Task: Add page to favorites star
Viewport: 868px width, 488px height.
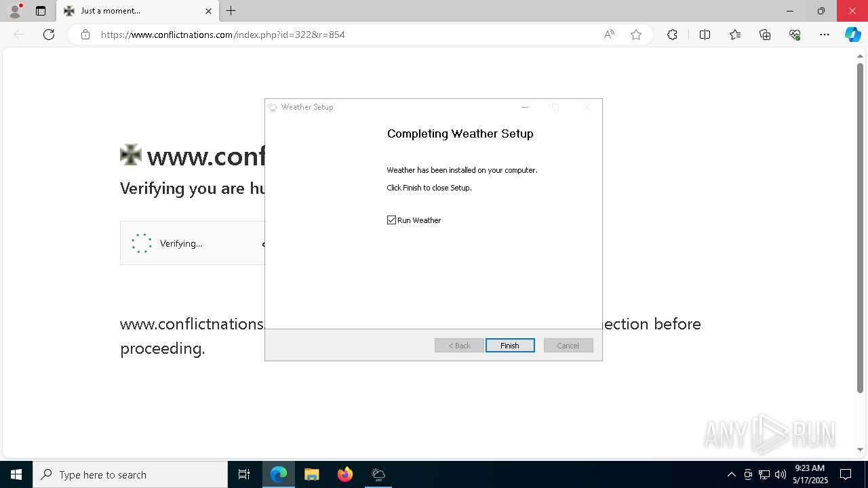Action: click(x=636, y=35)
